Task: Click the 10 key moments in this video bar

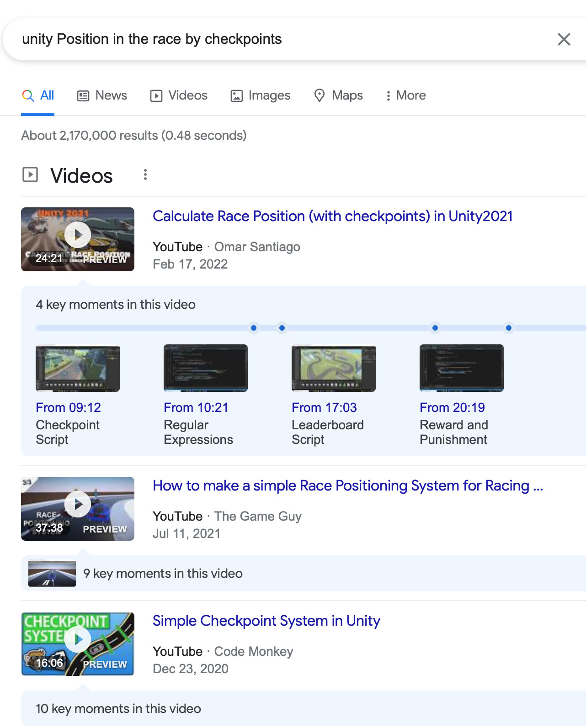Action: click(x=304, y=708)
